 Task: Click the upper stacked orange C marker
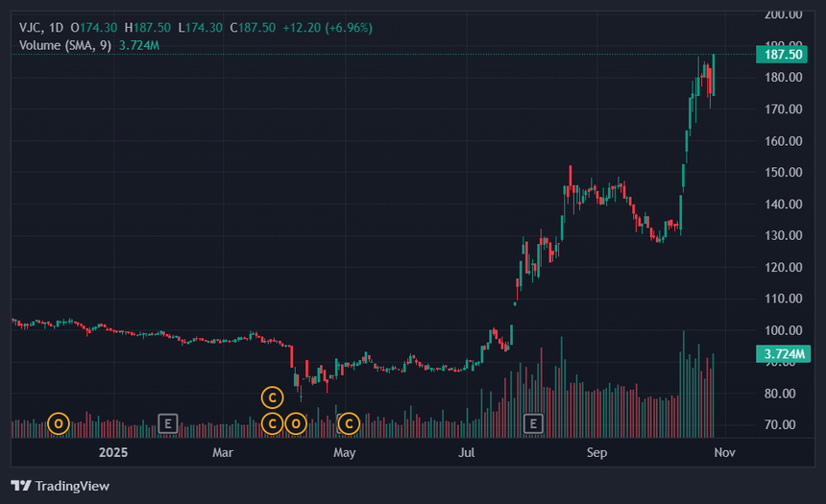(273, 396)
